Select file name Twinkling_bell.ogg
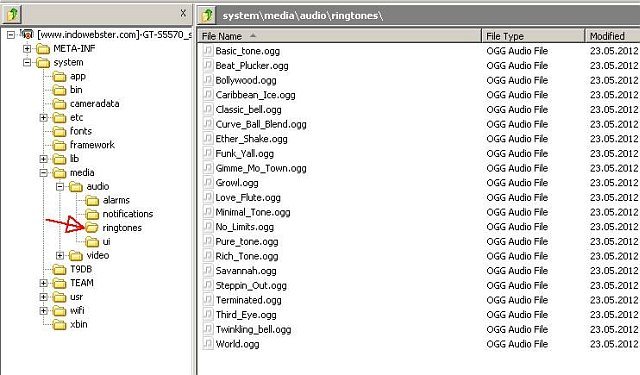This screenshot has width=640, height=375. pos(253,330)
